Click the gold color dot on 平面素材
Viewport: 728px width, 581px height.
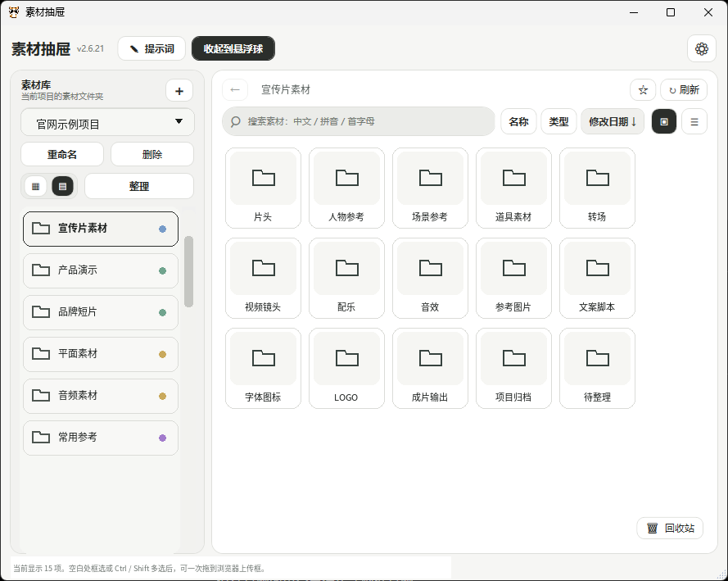162,354
